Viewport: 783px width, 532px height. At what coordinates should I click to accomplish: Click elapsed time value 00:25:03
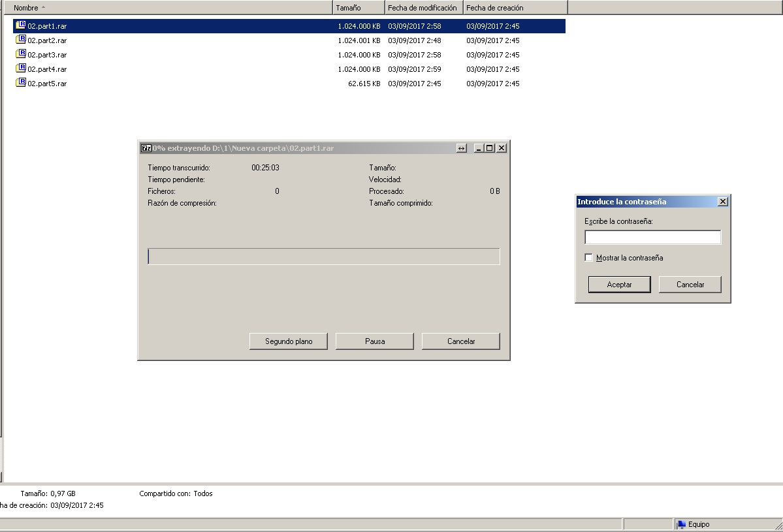point(265,168)
